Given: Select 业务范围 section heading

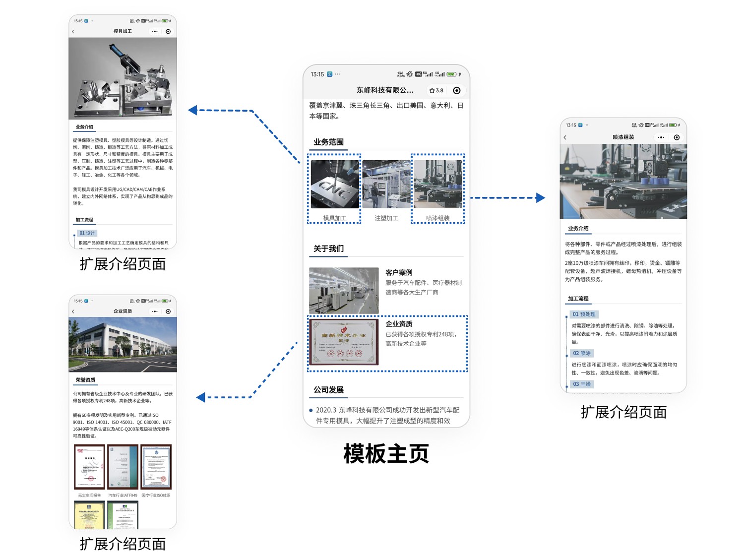Looking at the screenshot, I should [328, 142].
